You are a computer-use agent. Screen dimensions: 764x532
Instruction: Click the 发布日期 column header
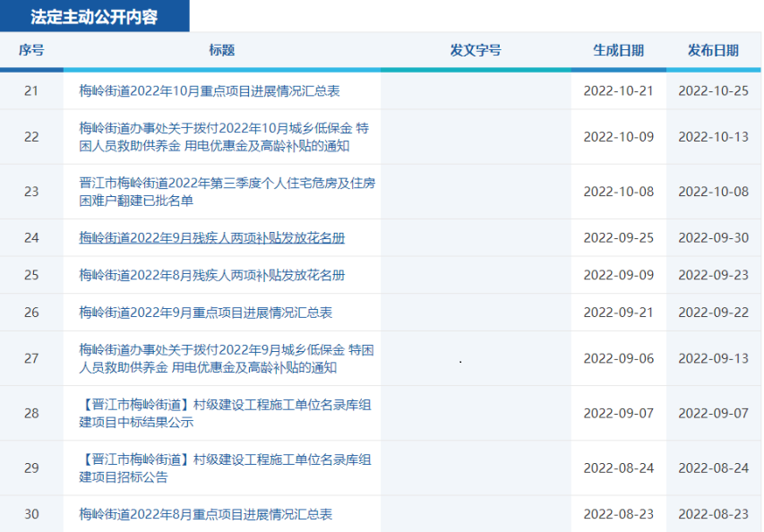713,51
